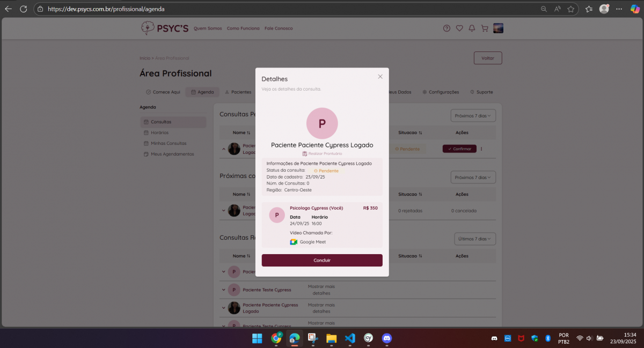Open the Últimos 7 dias dropdown
The image size is (644, 348).
coord(474,239)
